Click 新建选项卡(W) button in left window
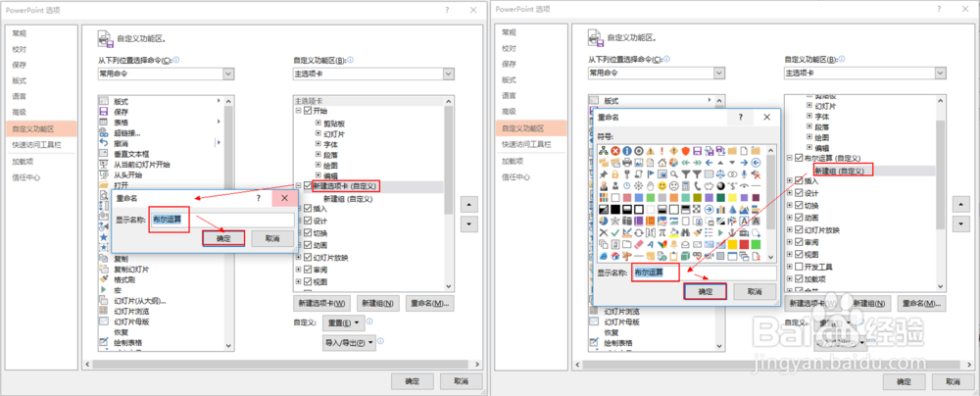The width and height of the screenshot is (980, 396). coord(321,303)
